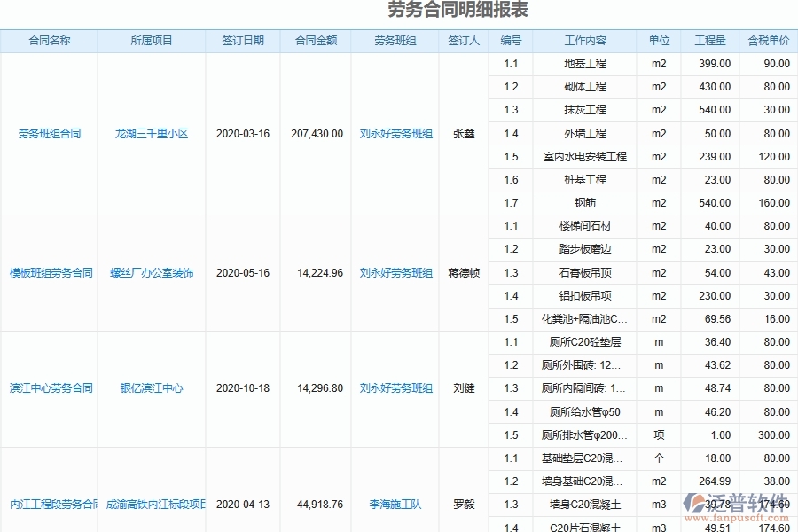
Task: Open the 滨江中心劳务合同 contract link
Action: [x=49, y=387]
